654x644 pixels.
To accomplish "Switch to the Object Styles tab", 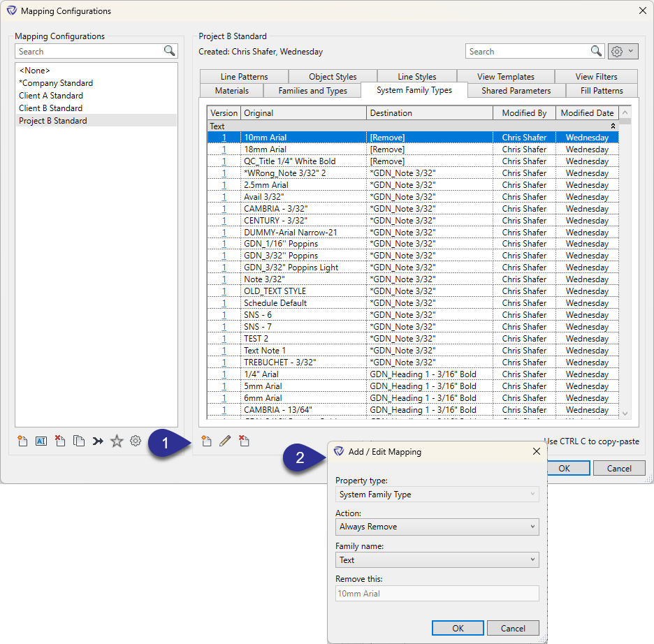I will click(333, 77).
